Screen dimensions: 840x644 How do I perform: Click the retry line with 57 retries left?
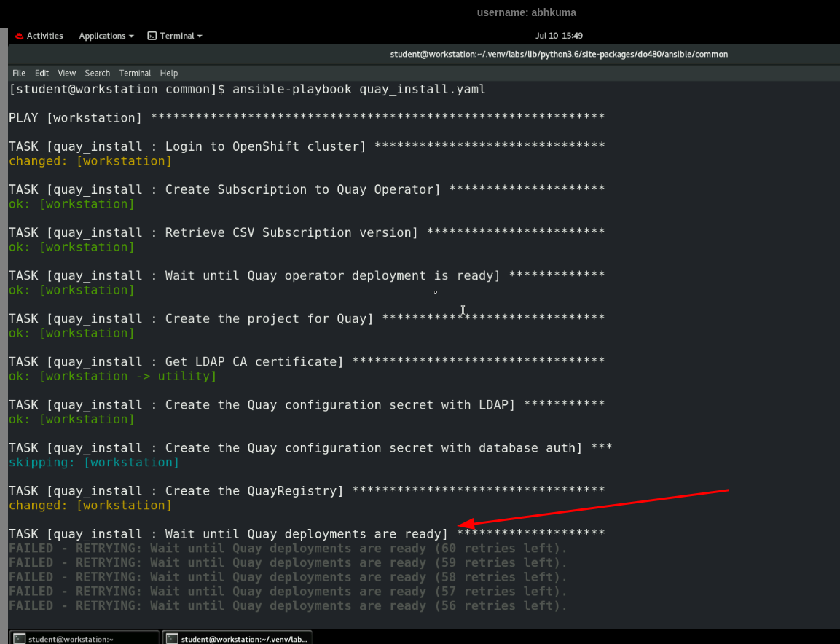coord(288,592)
